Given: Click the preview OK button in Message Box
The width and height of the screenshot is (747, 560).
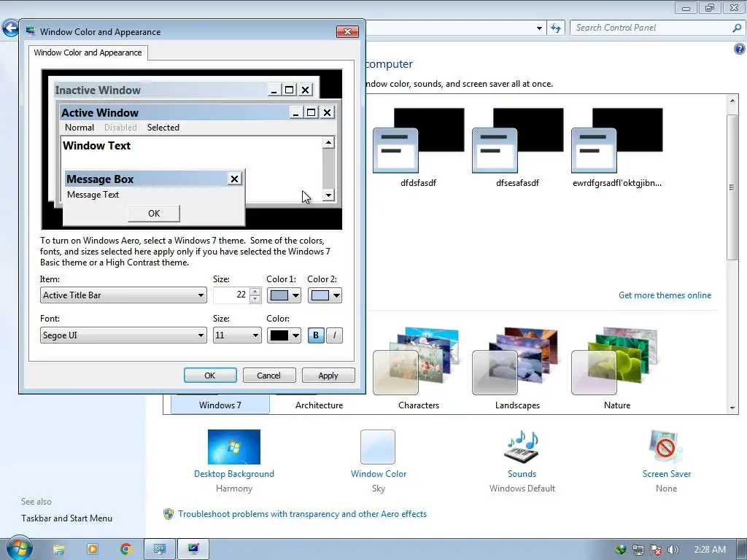Looking at the screenshot, I should point(154,214).
